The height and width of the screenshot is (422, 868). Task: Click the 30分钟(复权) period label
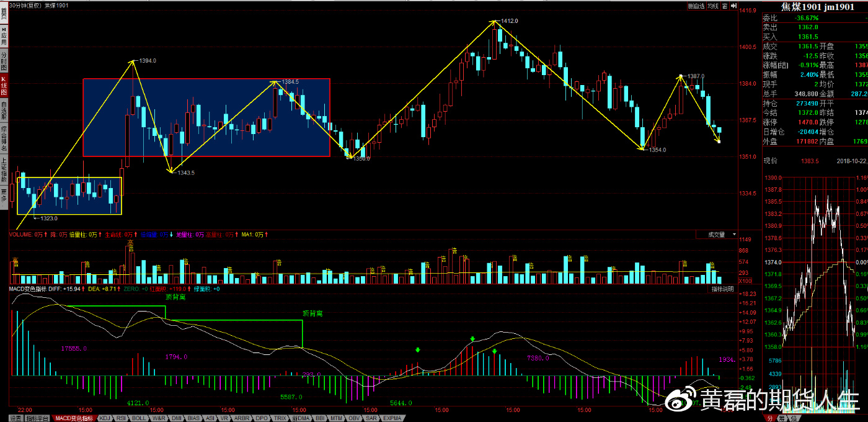[25, 6]
